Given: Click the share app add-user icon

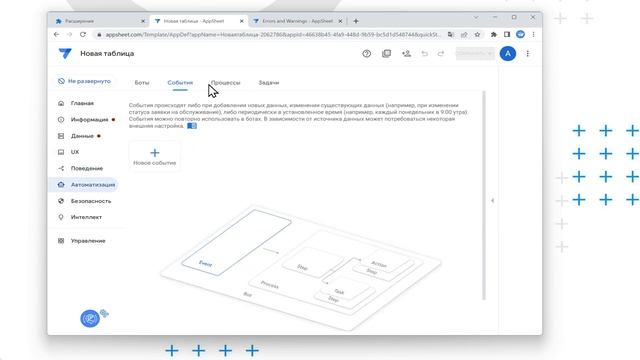Looking at the screenshot, I should click(x=406, y=53).
